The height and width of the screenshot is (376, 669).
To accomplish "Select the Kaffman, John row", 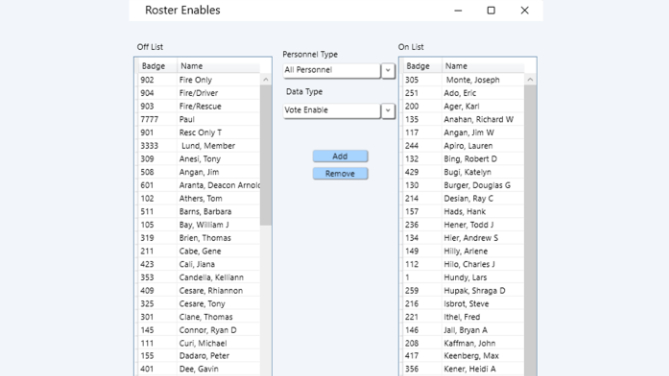I will tap(463, 344).
